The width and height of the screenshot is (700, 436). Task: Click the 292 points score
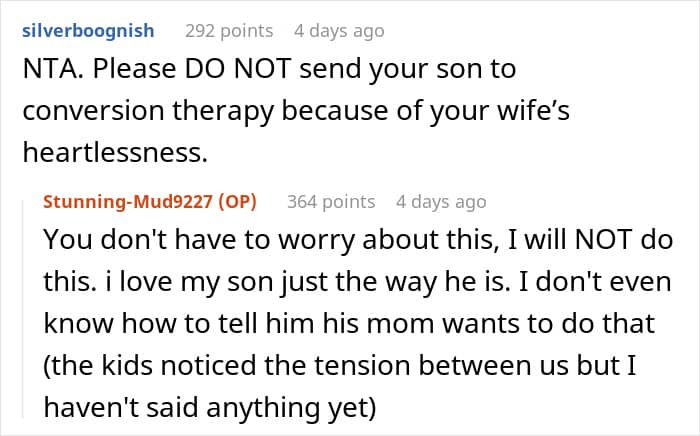[230, 30]
